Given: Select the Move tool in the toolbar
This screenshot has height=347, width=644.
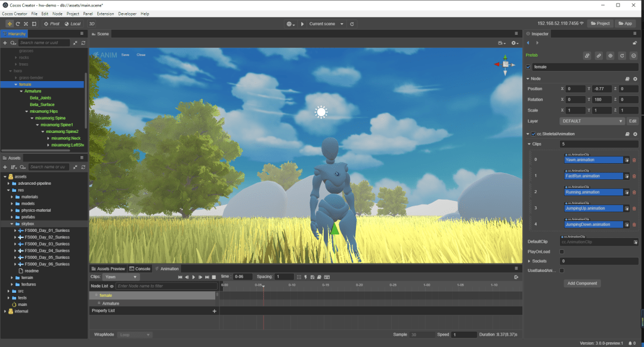Looking at the screenshot, I should pyautogui.click(x=8, y=24).
